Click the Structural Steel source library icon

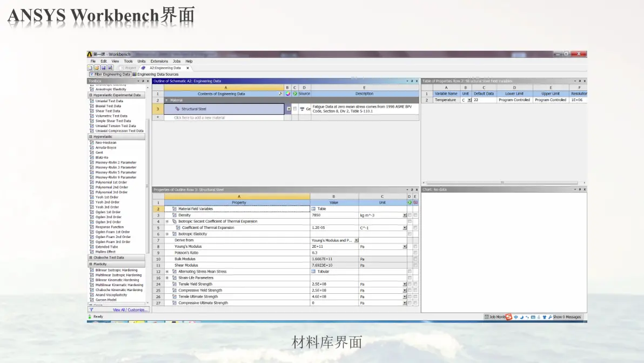click(303, 109)
